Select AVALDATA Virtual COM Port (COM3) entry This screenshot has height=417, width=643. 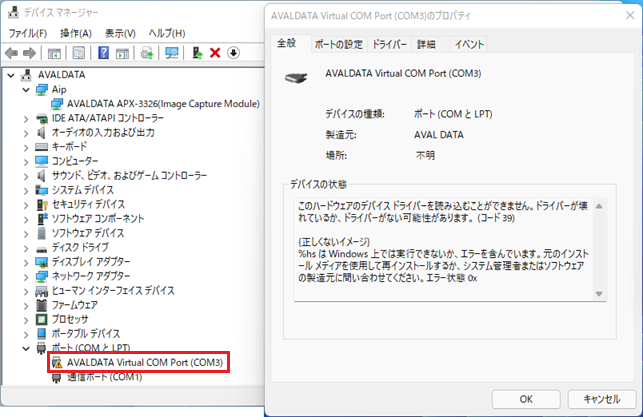click(145, 362)
